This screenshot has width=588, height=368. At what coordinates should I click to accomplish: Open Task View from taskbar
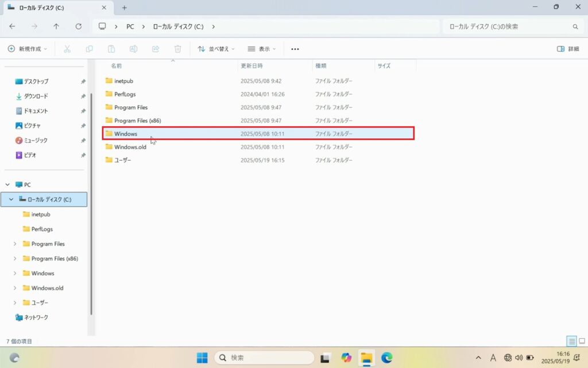[x=325, y=358]
